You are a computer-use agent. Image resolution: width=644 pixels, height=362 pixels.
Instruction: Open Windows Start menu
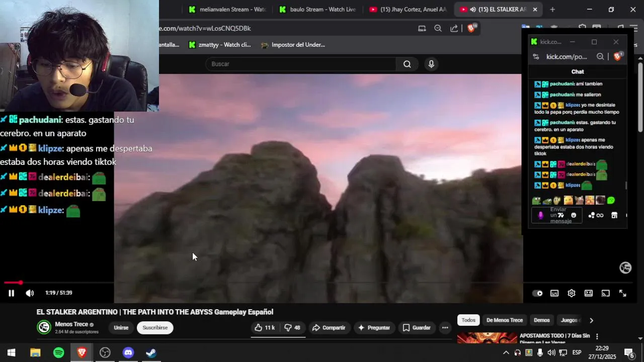(11, 352)
